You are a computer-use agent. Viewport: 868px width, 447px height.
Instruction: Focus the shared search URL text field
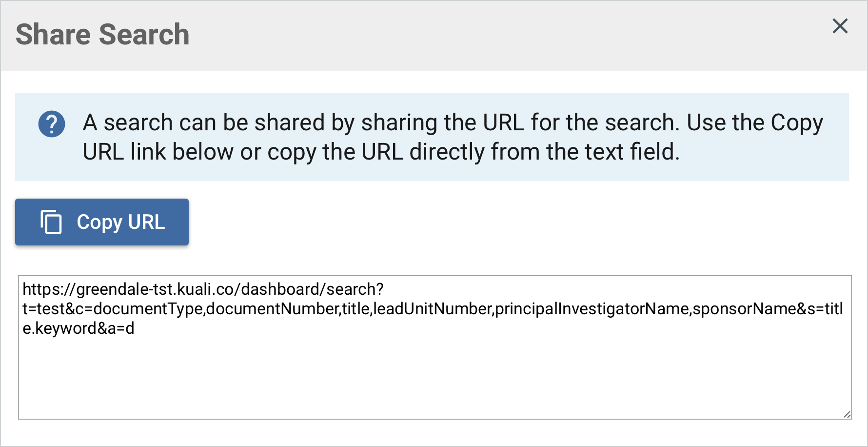click(x=435, y=347)
